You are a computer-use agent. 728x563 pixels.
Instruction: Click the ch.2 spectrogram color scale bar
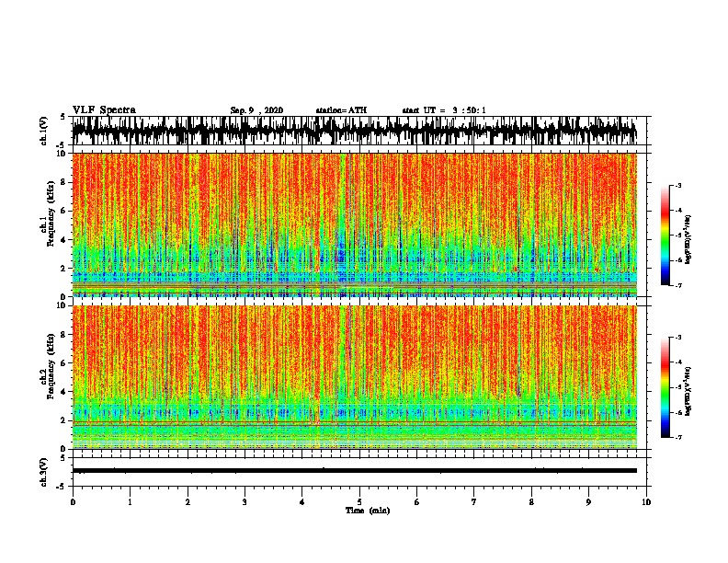665,387
